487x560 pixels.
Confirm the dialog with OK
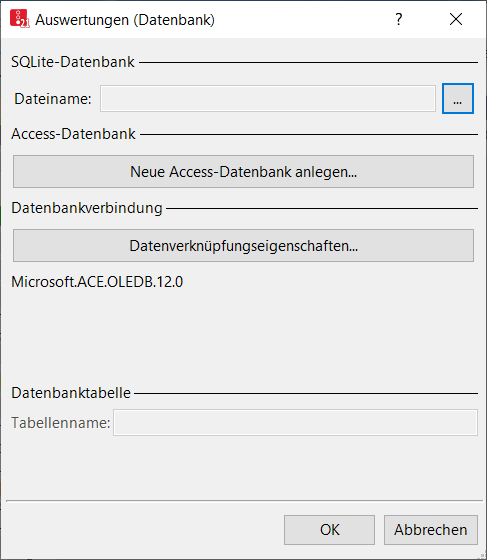click(x=329, y=530)
